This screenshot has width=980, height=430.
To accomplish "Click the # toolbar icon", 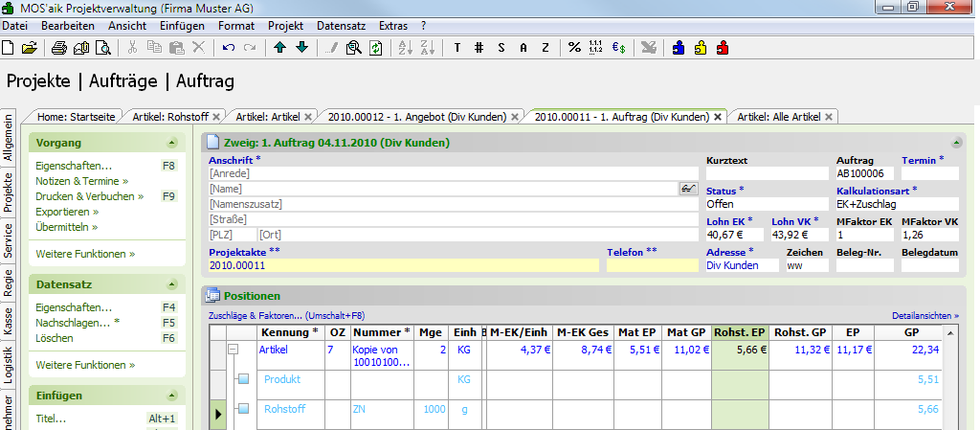I will [x=479, y=48].
